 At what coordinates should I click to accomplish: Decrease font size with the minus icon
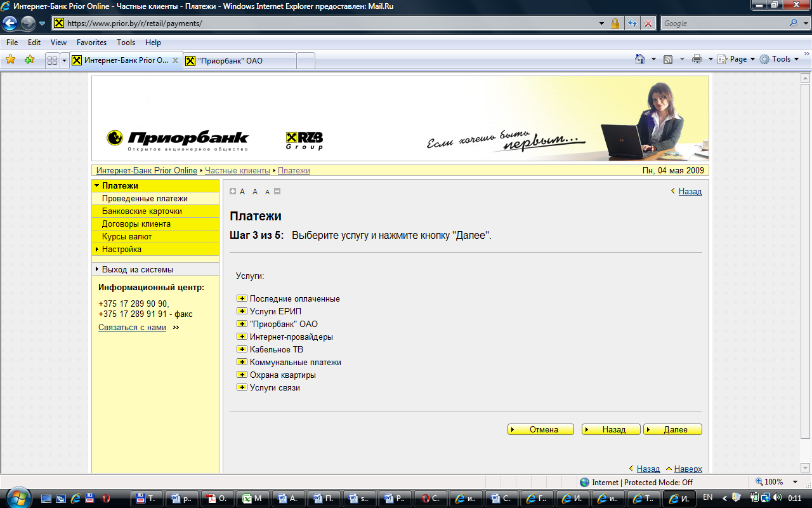[x=277, y=191]
